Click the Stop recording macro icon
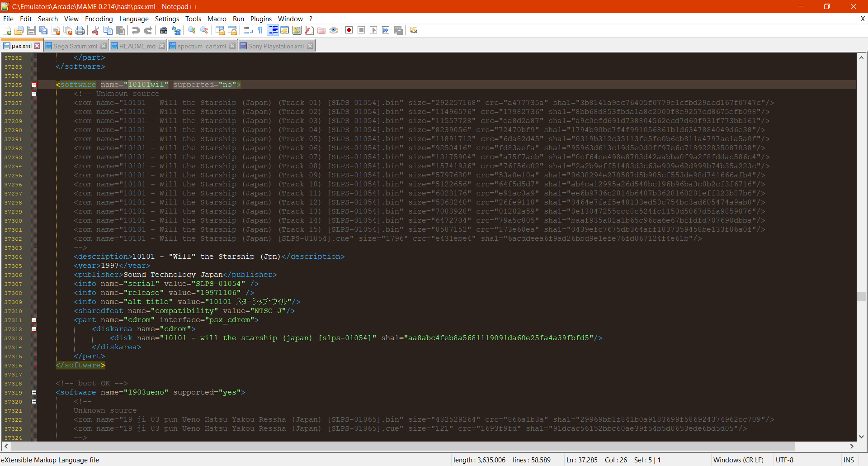 [x=361, y=30]
